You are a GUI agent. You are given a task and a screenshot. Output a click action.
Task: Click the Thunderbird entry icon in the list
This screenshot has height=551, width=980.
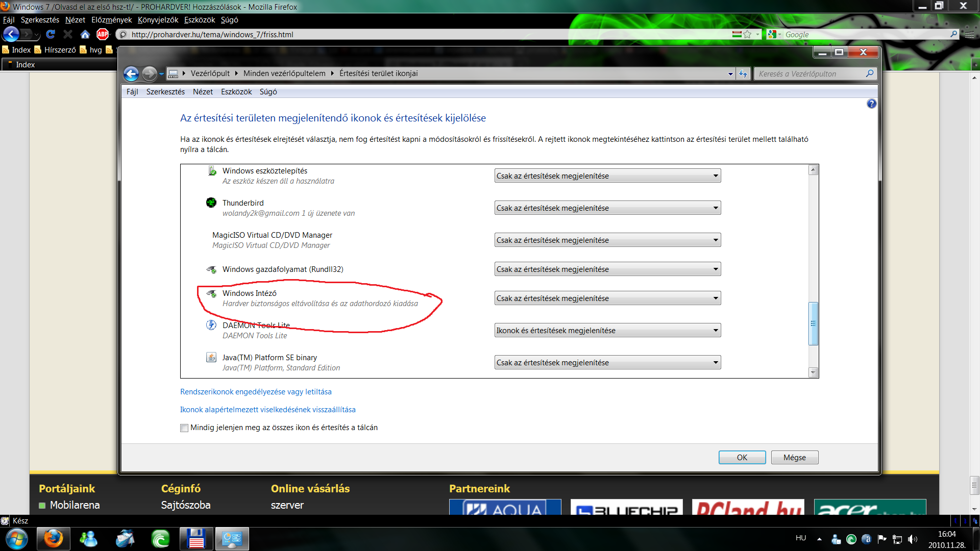(x=211, y=203)
